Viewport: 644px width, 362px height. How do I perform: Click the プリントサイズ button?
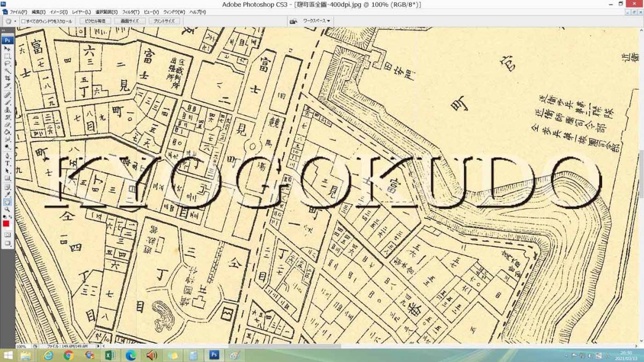pos(164,21)
